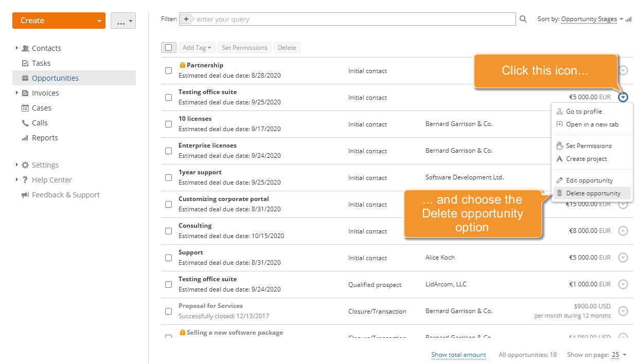Click the Cases calendar icon

25,108
